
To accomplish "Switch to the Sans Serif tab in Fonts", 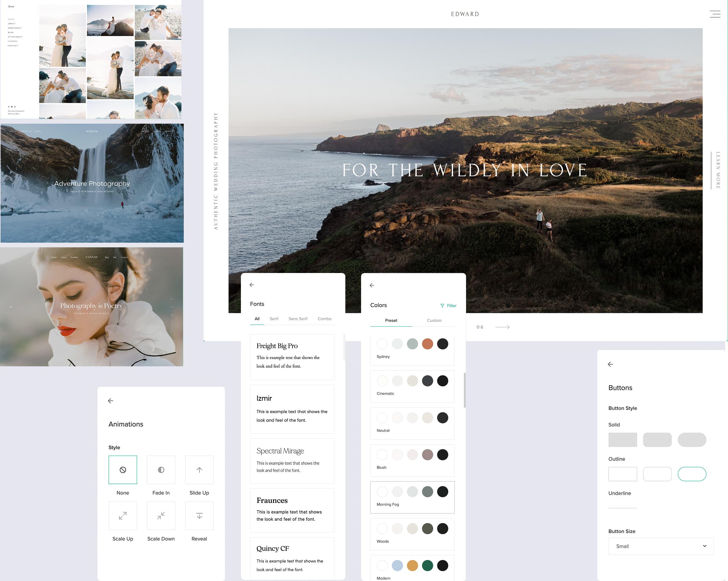I will [x=298, y=319].
